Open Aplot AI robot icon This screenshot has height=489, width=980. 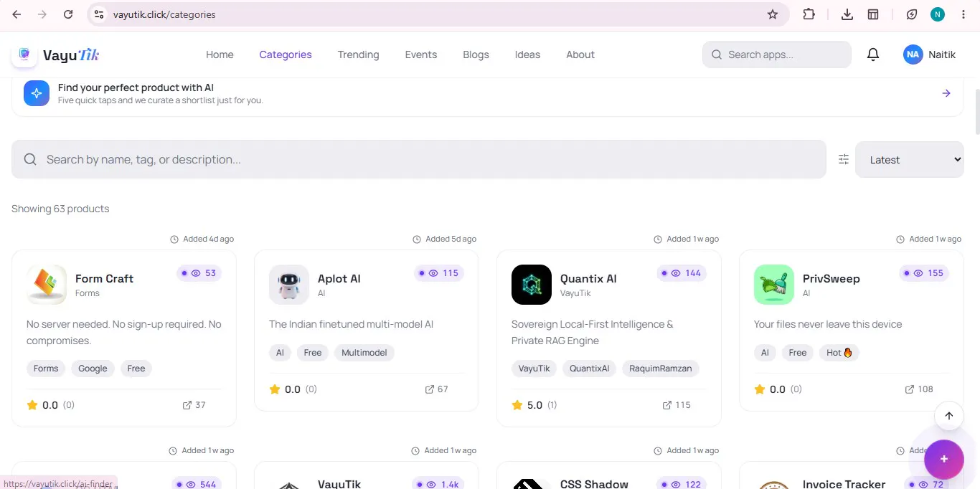pos(289,285)
